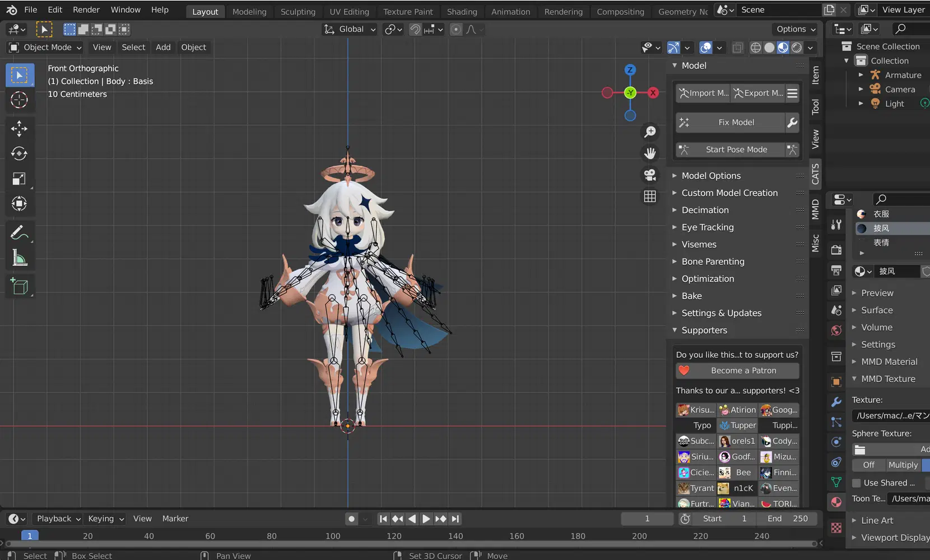Switch viewport to Wireframe shading mode
Viewport: 930px width, 560px height.
pos(755,48)
